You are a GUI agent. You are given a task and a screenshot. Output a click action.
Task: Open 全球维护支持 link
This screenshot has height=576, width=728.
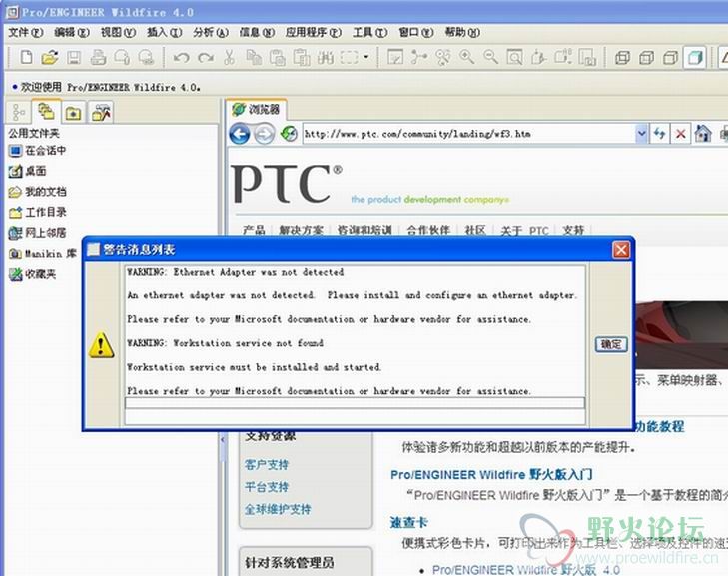tap(278, 509)
